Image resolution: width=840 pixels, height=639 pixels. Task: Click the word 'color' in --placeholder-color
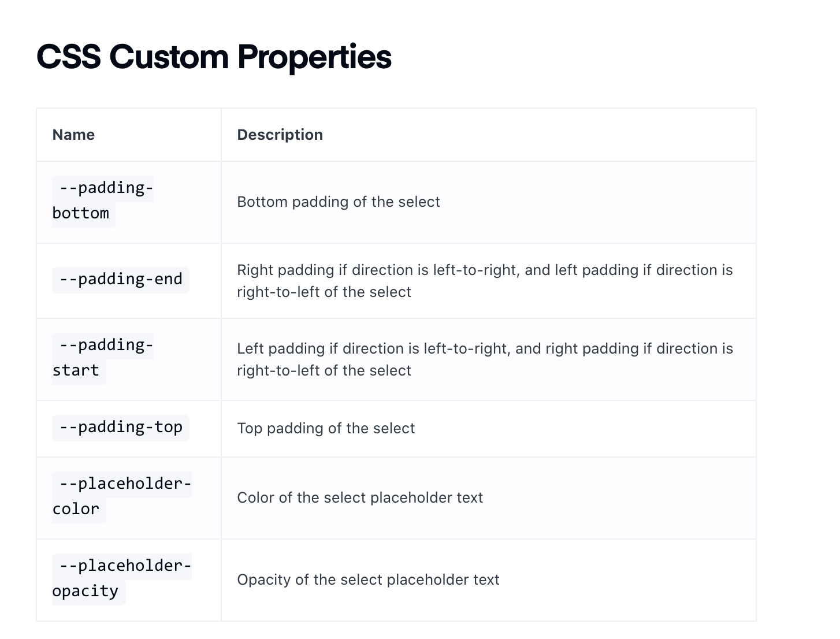pyautogui.click(x=76, y=510)
